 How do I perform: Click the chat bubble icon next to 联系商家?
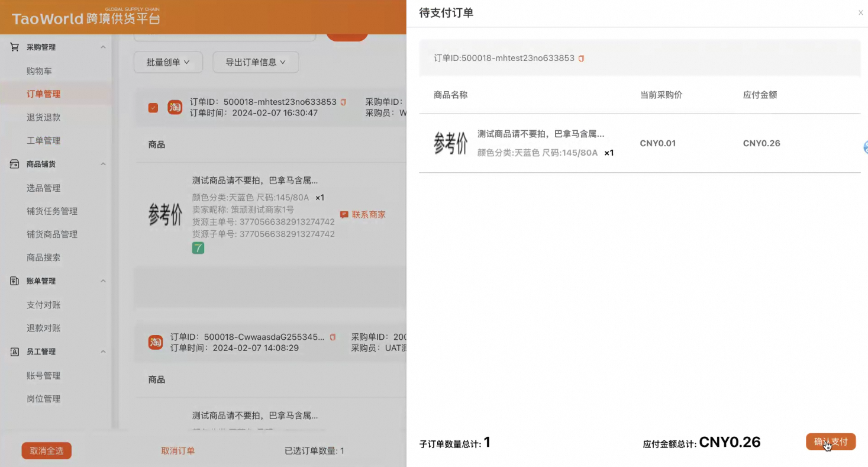tap(344, 214)
